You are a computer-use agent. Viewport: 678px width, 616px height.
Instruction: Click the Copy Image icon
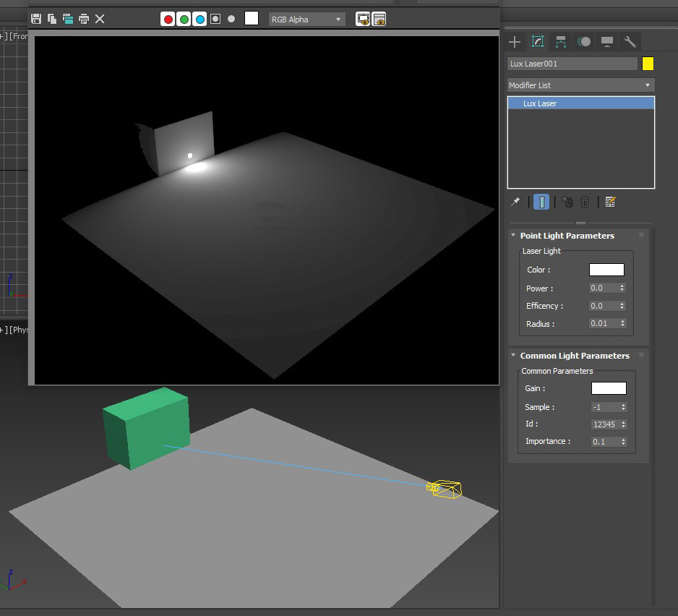click(x=52, y=19)
